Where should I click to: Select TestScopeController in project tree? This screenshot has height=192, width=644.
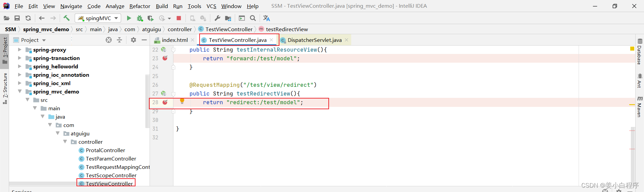pos(111,175)
